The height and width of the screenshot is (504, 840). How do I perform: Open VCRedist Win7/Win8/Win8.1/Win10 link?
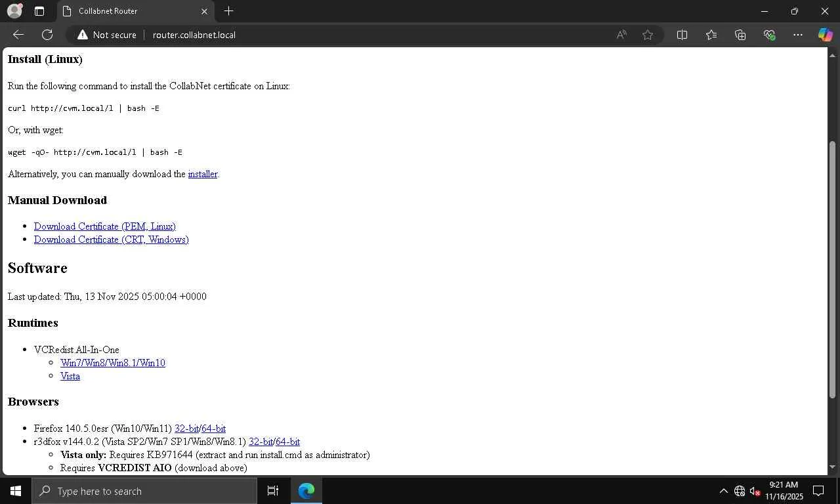pos(113,363)
